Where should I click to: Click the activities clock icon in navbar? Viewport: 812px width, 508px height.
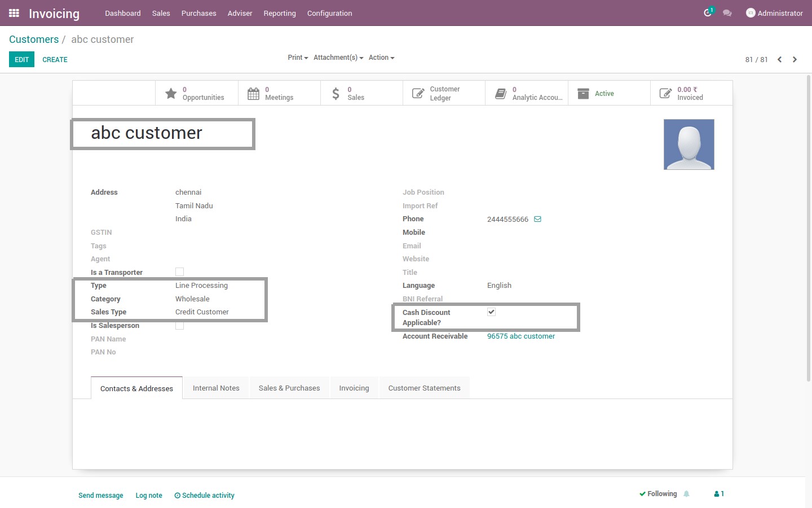[708, 13]
